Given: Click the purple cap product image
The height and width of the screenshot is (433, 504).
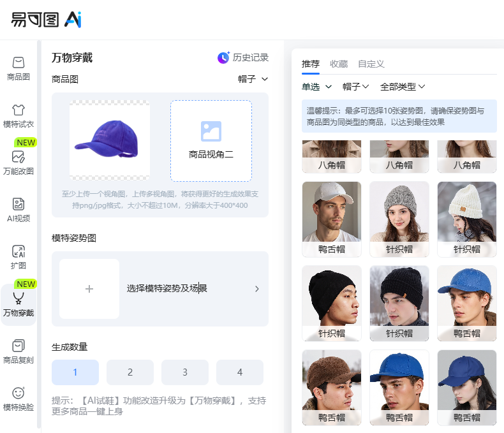Looking at the screenshot, I should (110, 140).
